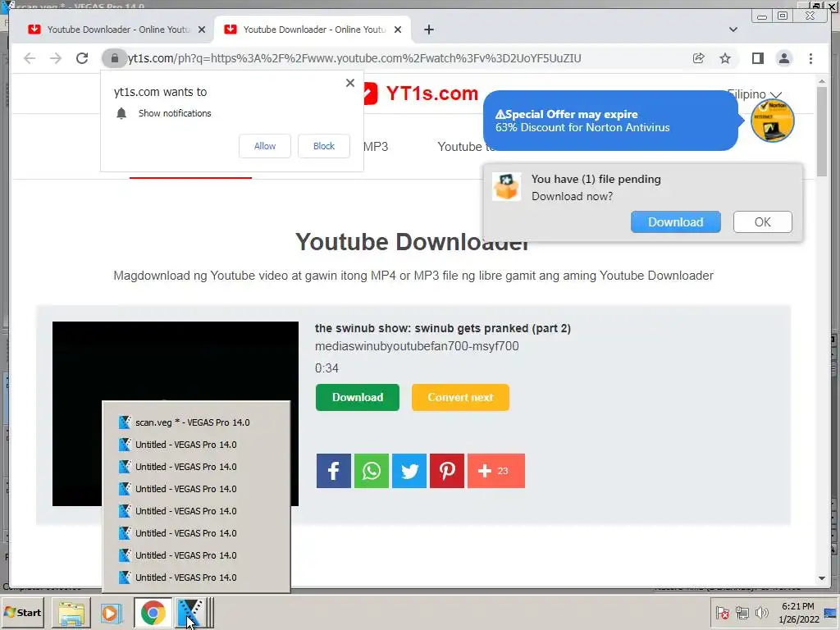Allow yt1s.com notifications
This screenshot has width=840, height=630.
coord(265,146)
